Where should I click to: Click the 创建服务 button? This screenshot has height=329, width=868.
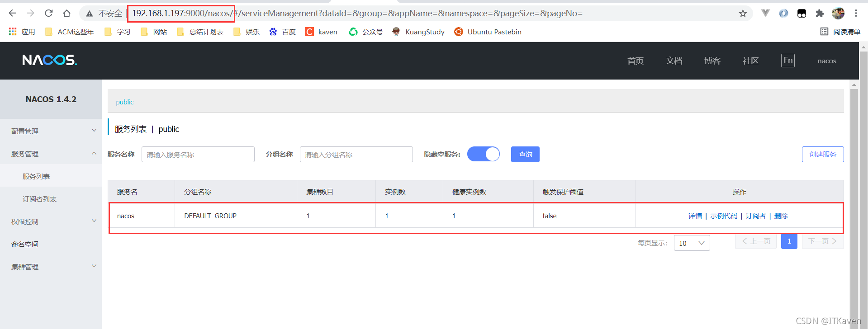click(823, 154)
